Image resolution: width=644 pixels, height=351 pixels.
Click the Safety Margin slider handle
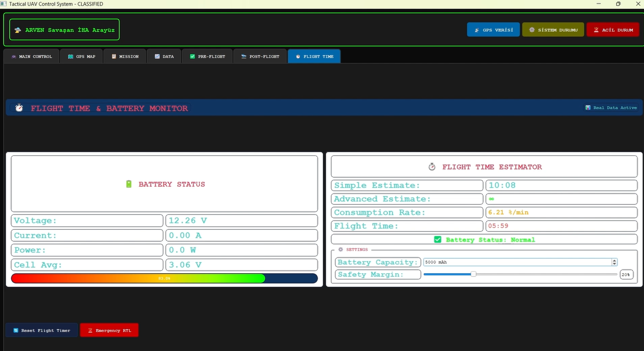click(x=473, y=274)
